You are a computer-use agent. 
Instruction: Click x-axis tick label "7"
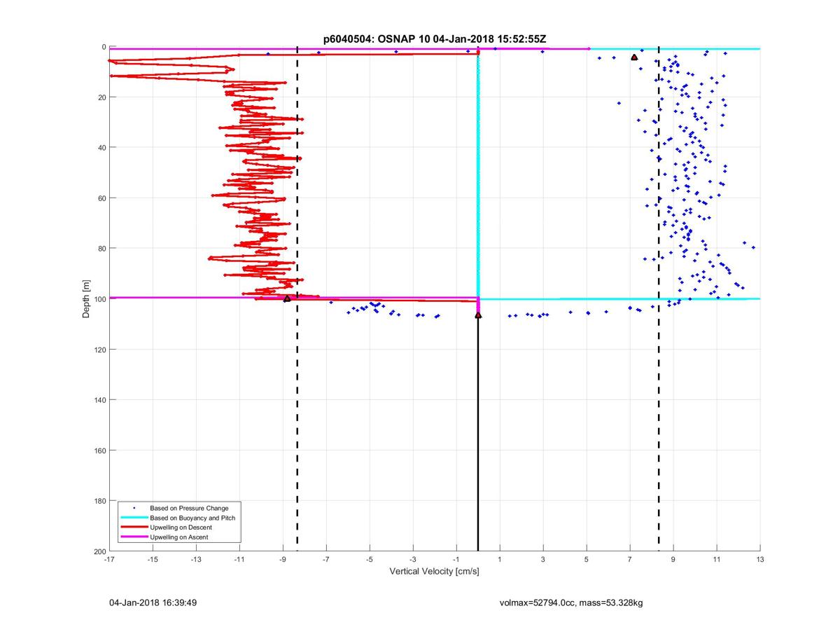point(630,560)
